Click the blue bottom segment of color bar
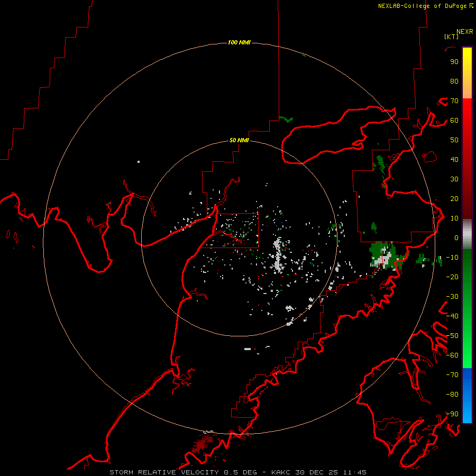Image resolution: width=476 pixels, height=476 pixels. [467, 396]
